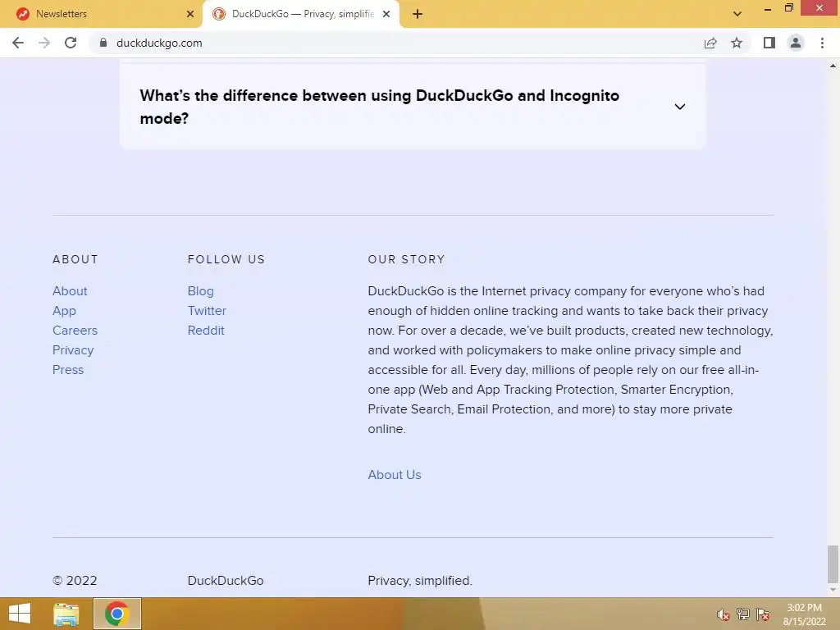This screenshot has width=840, height=630.
Task: Select the DuckDuckGo tab
Action: coord(300,14)
